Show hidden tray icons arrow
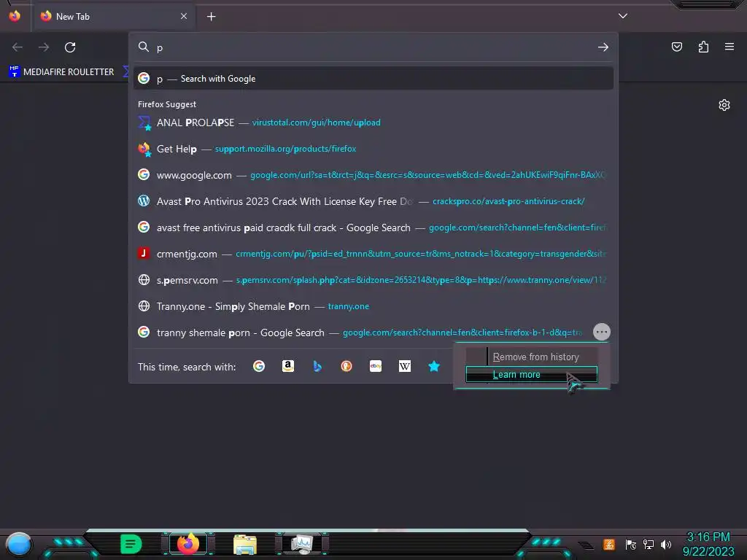 point(587,545)
